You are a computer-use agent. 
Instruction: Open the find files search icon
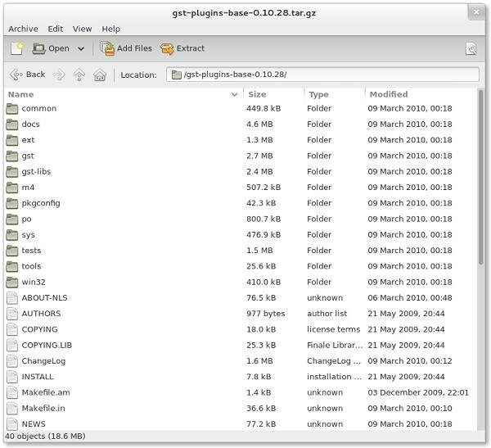(471, 48)
